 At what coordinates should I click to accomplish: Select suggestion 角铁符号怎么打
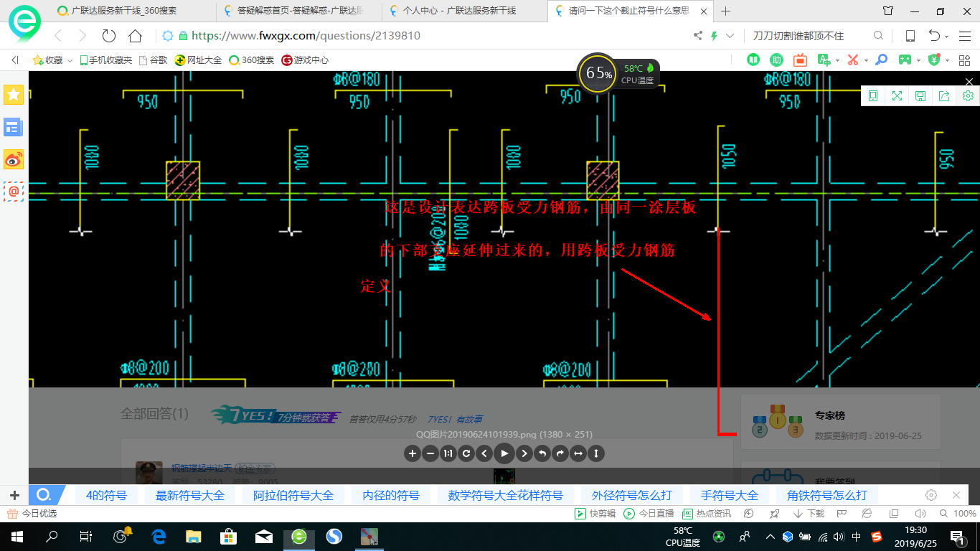(x=826, y=495)
